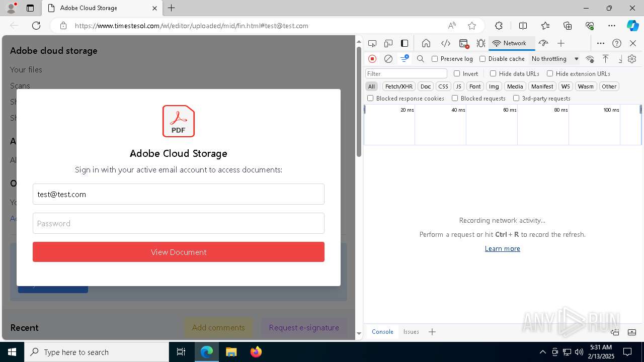
Task: Add more tools with plus icon in DevTools tab bar
Action: [561, 43]
